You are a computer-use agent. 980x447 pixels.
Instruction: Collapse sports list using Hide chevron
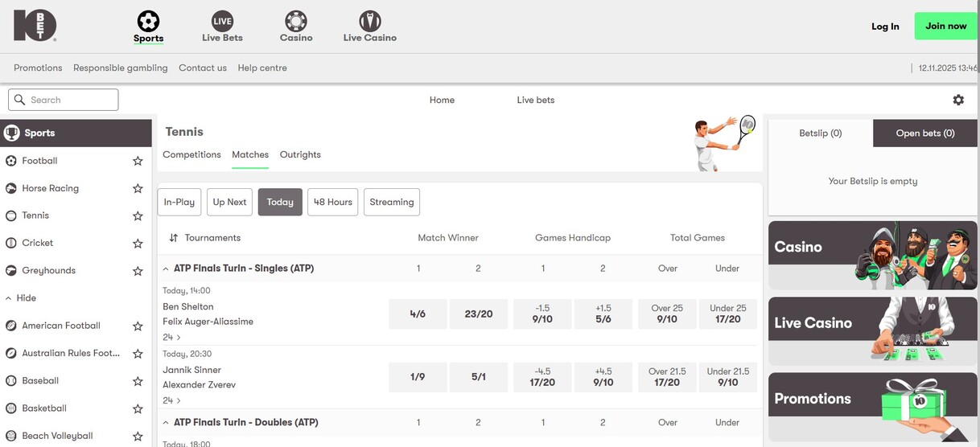point(9,298)
